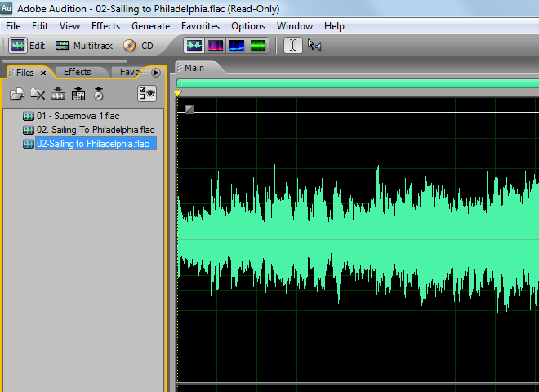Image resolution: width=539 pixels, height=392 pixels.
Task: Select Waveform display mode icon
Action: click(194, 46)
